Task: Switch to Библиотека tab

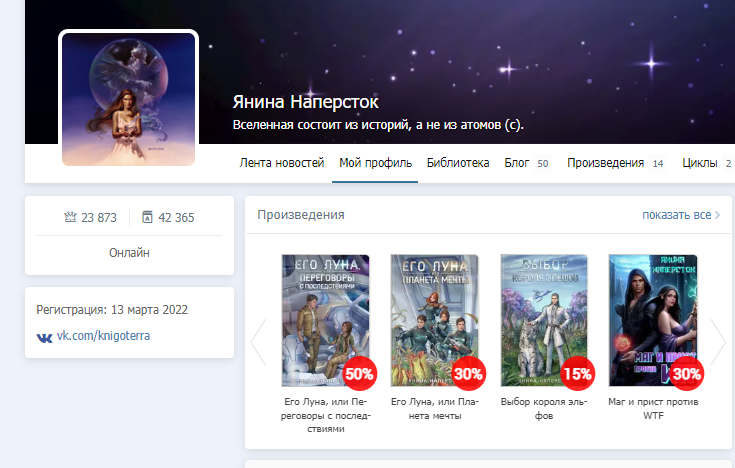Action: (458, 163)
